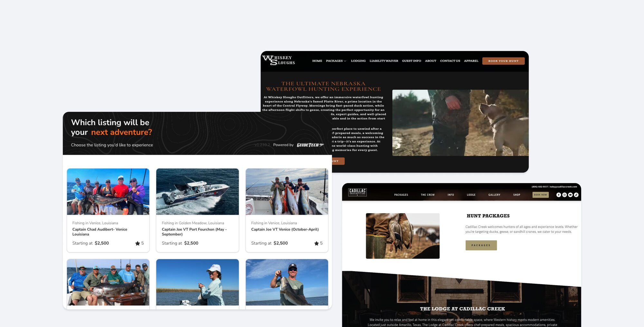This screenshot has width=644, height=327.
Task: Click the Cadillac Creek Outfitters logo
Action: (x=357, y=192)
